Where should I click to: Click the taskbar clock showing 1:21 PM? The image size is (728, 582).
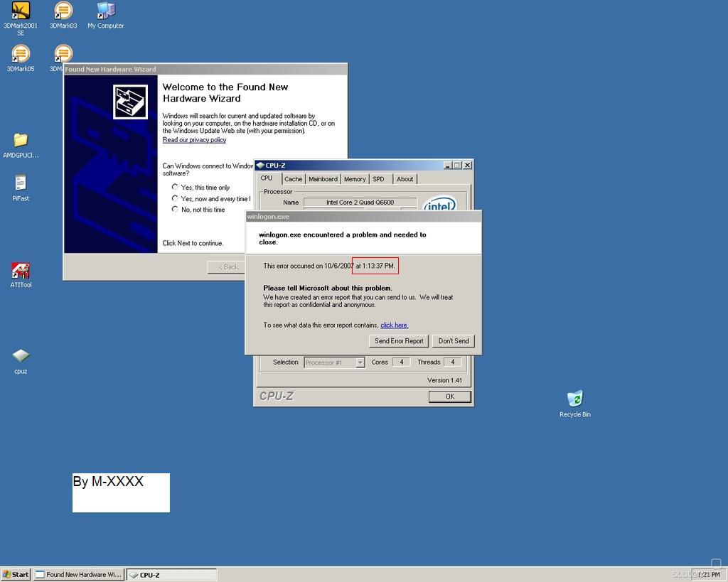tap(709, 575)
